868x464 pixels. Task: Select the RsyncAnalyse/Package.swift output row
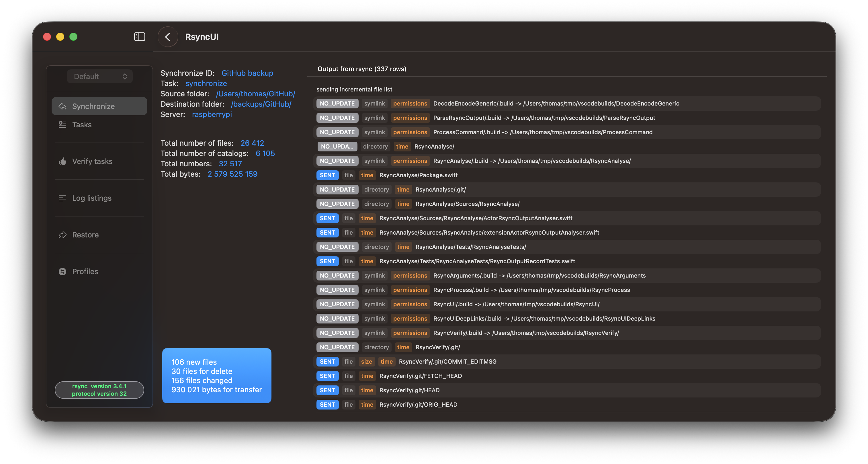[418, 175]
